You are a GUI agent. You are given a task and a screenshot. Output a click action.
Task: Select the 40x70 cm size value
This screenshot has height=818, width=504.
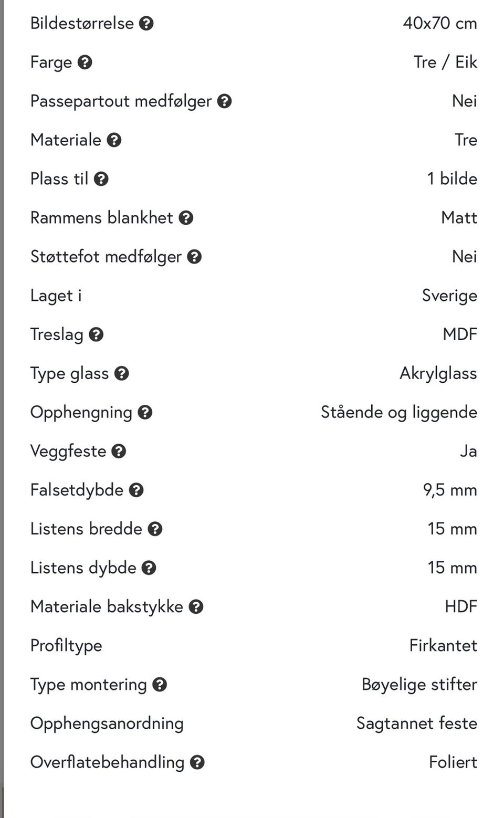440,23
